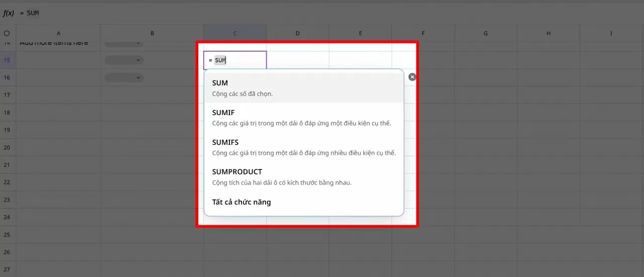Viewport: 644px width, 277px height.
Task: Select column C header
Action: coord(235,34)
